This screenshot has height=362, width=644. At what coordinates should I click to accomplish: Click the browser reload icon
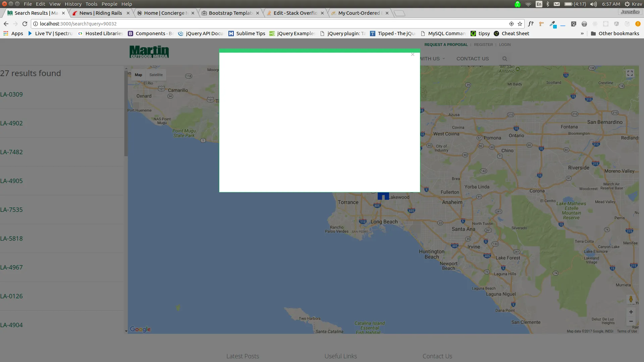24,24
